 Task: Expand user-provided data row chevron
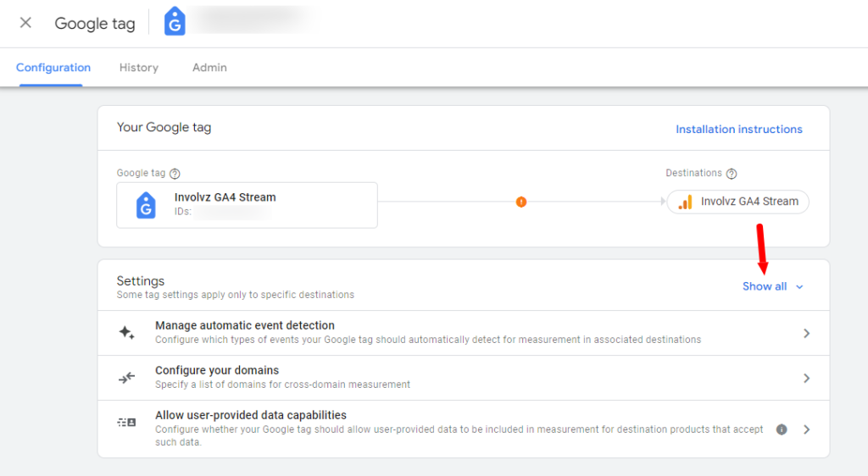click(807, 429)
